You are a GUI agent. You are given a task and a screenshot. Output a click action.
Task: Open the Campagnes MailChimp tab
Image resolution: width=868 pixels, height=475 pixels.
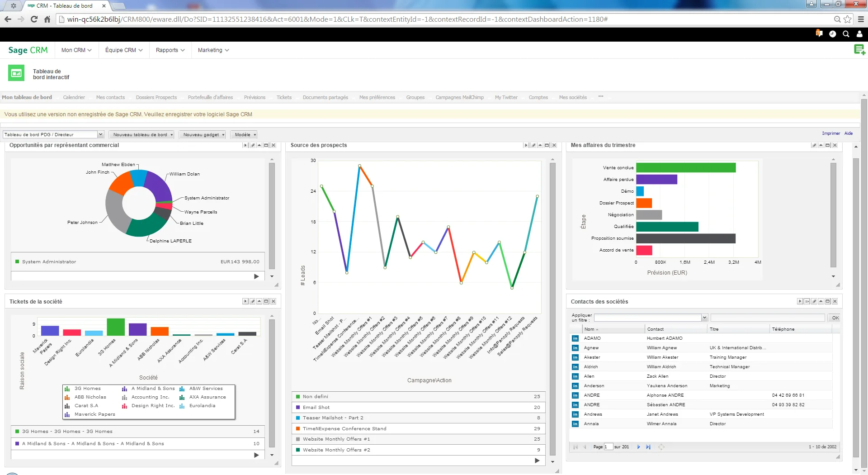459,97
